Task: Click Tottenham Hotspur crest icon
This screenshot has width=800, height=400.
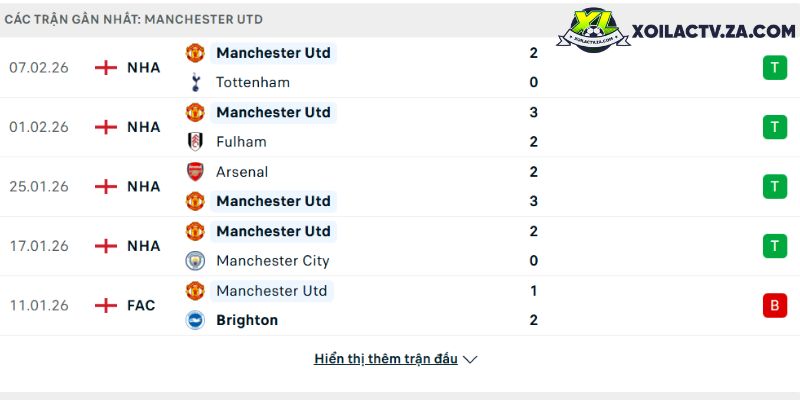Action: [x=195, y=82]
